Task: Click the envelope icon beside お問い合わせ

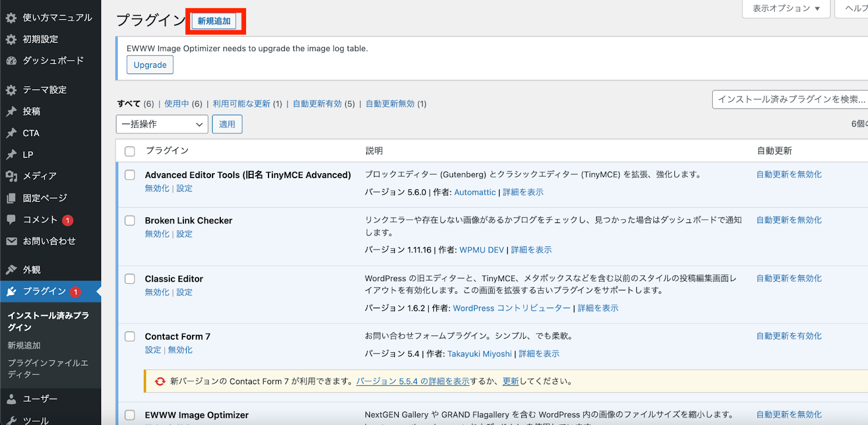Action: [x=11, y=242]
